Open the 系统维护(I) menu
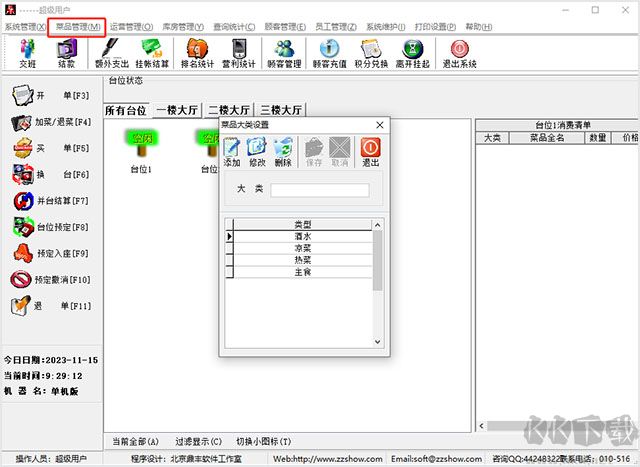Viewport: 640px width, 467px height. coord(386,27)
